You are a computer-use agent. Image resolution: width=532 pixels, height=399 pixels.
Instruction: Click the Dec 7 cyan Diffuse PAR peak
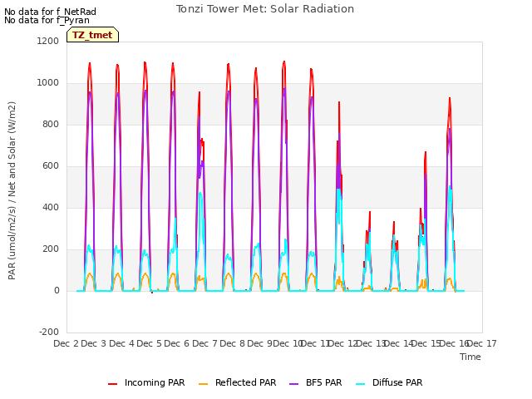tap(200, 194)
